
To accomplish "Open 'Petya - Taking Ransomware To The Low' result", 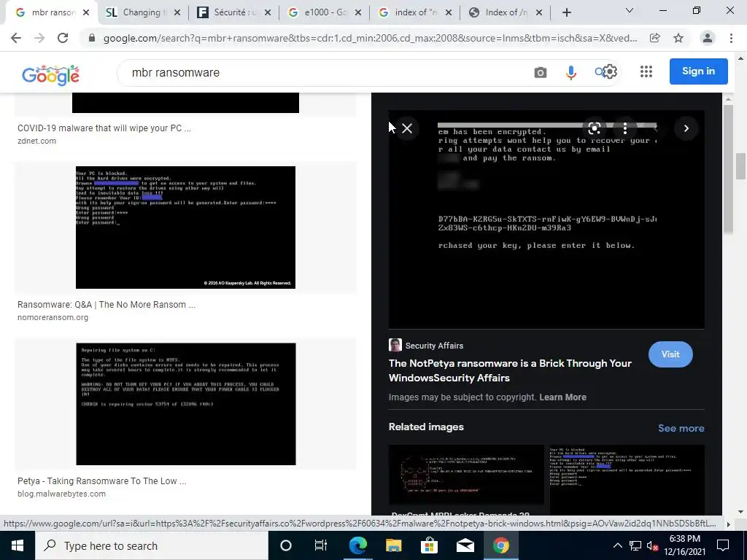I will [101, 481].
